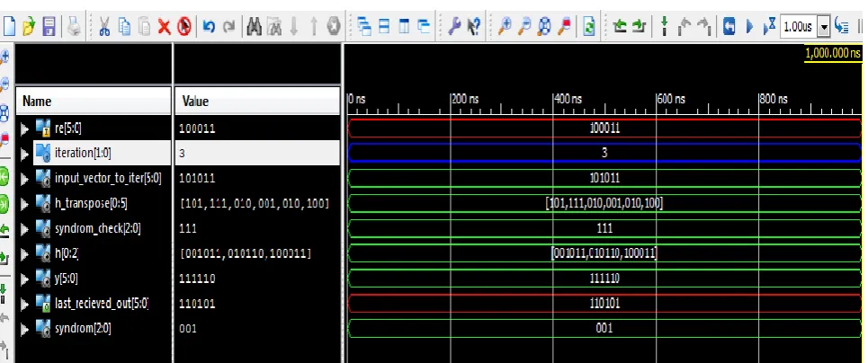
Task: Click the Copy icon in the toolbar
Action: pyautogui.click(x=124, y=25)
